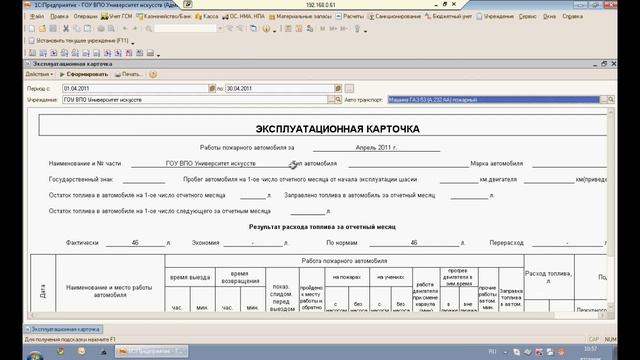Click the M- memory toolbar button

pos(344,29)
